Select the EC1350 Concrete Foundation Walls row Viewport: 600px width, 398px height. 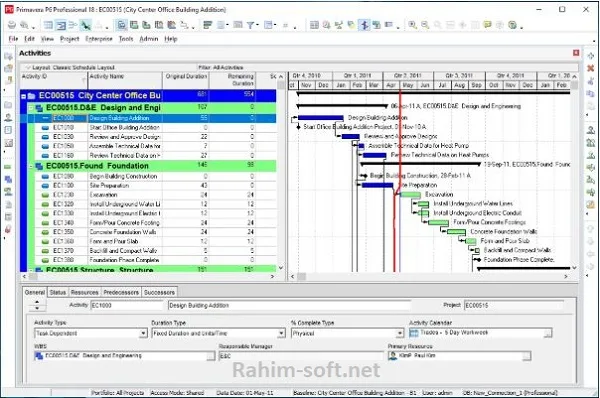click(x=155, y=232)
